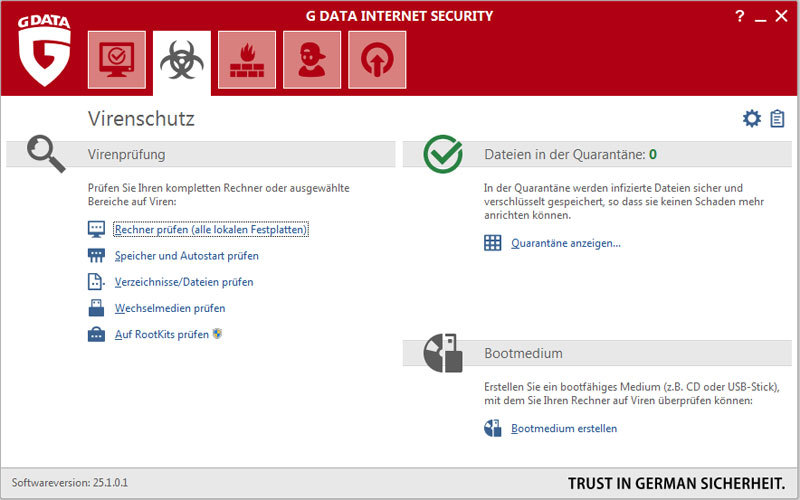Open the Security Center monitor tab
Viewport: 800px width, 500px height.
[x=117, y=60]
